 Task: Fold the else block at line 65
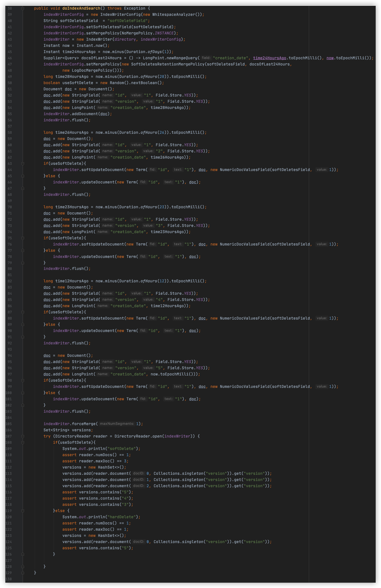pyautogui.click(x=23, y=176)
